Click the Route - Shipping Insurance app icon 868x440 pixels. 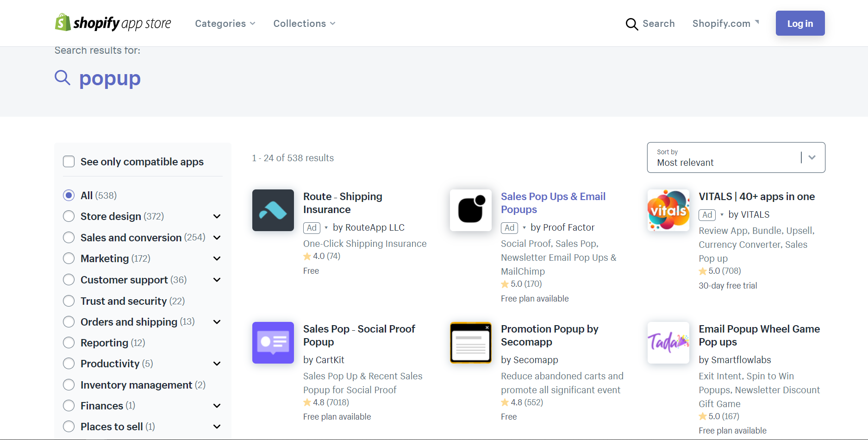273,210
